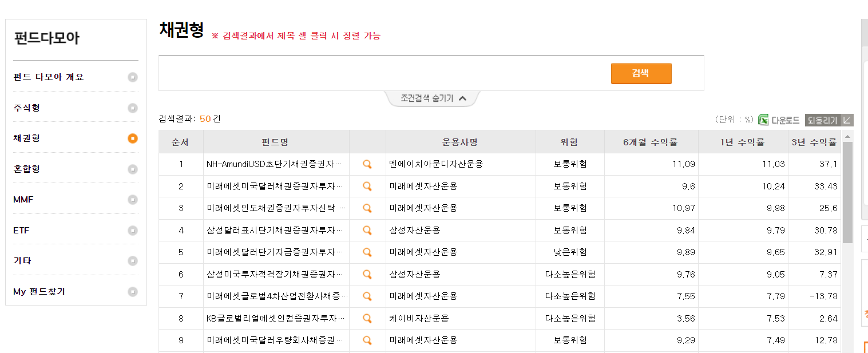Open magnifier for 미래에셋인도채권 fund
This screenshot has width=868, height=353.
[367, 208]
